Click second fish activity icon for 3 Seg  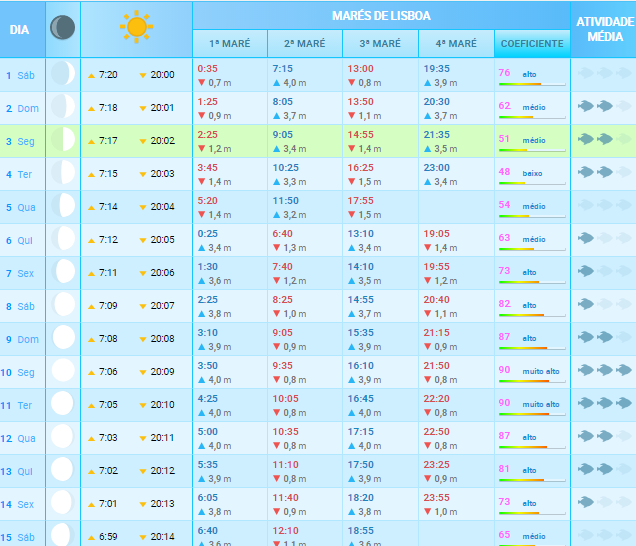[x=605, y=139]
